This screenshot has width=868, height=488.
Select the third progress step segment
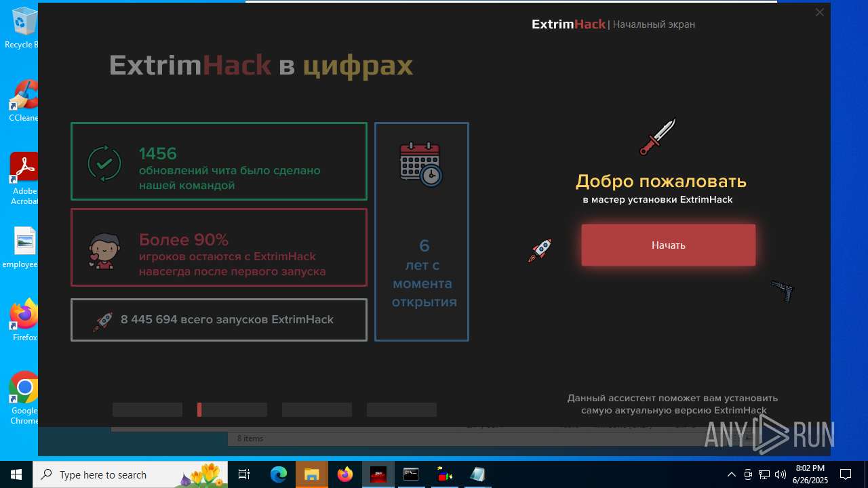click(317, 409)
